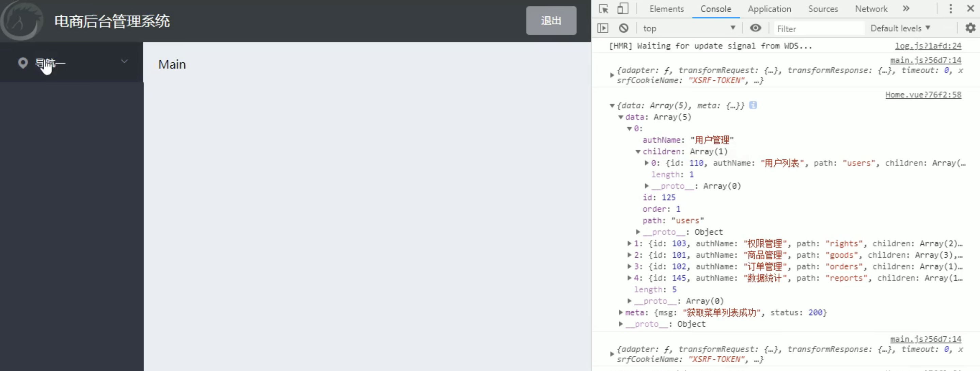Click the blue info icon beside object
Screen dimensions: 980x371
point(753,105)
